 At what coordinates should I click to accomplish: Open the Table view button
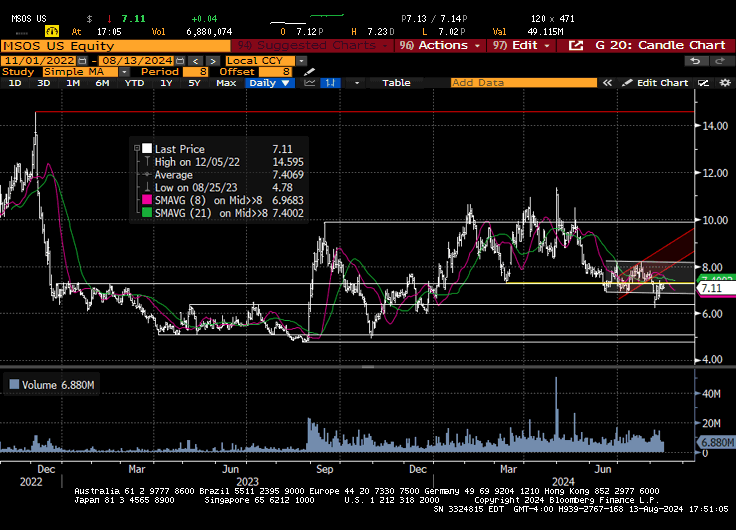click(x=396, y=83)
